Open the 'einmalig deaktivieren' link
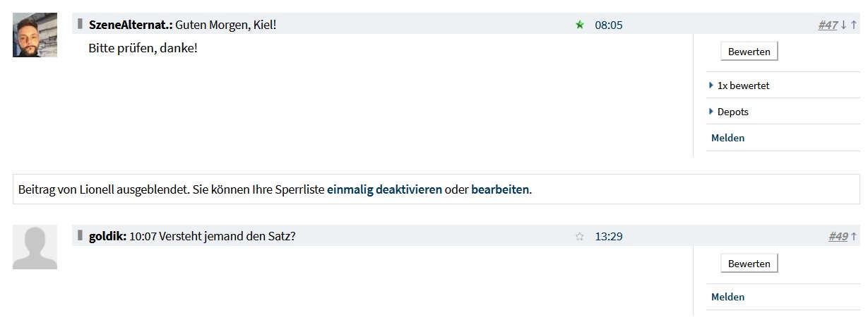The height and width of the screenshot is (323, 868). [x=384, y=189]
